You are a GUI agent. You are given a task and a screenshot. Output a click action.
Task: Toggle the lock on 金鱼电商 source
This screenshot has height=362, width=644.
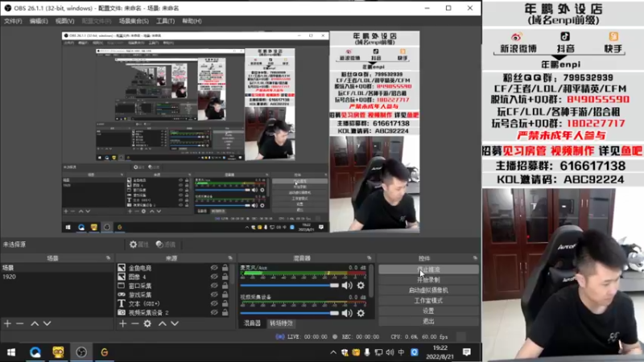click(225, 268)
